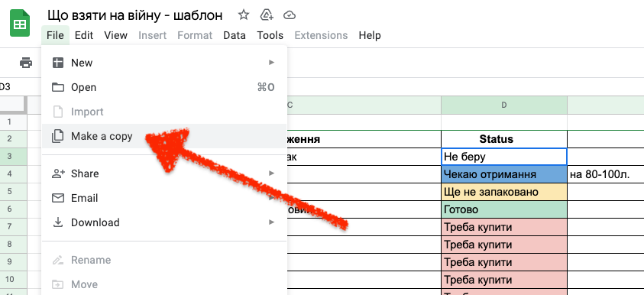The image size is (644, 295).
Task: Expand the New submenu arrow
Action: pos(271,63)
